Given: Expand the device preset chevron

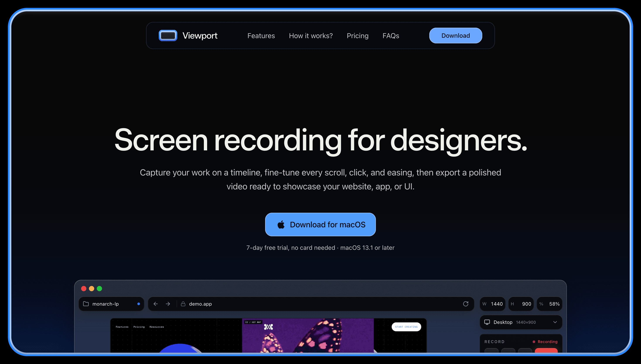Looking at the screenshot, I should point(555,322).
